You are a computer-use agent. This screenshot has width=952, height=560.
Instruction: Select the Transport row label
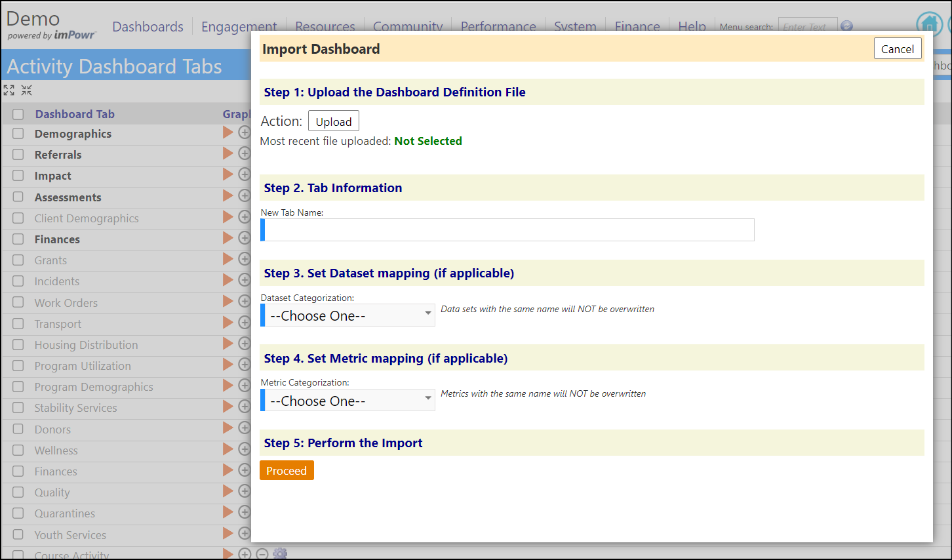(x=58, y=324)
